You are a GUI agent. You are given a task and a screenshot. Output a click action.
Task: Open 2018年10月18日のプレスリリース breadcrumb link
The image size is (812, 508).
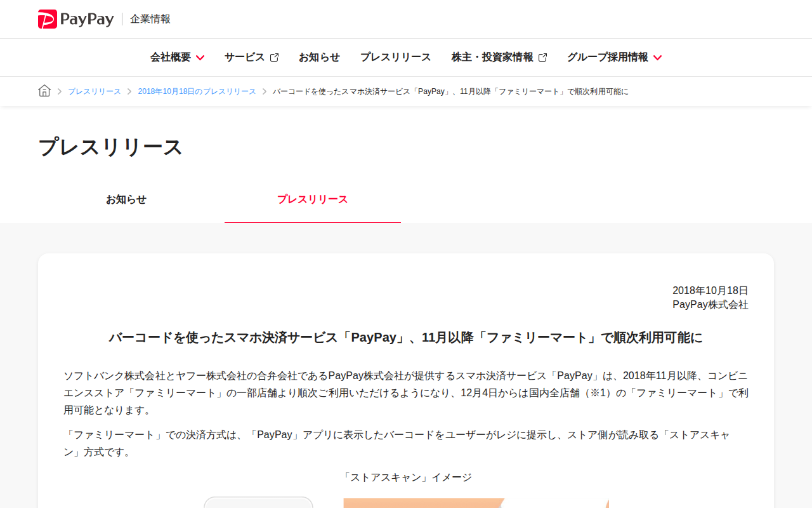pyautogui.click(x=197, y=91)
